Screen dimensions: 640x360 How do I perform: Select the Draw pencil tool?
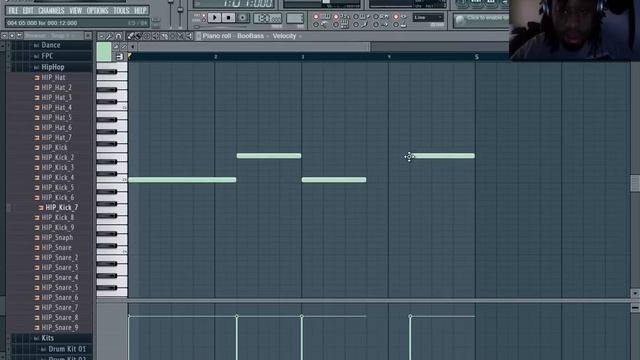[131, 36]
